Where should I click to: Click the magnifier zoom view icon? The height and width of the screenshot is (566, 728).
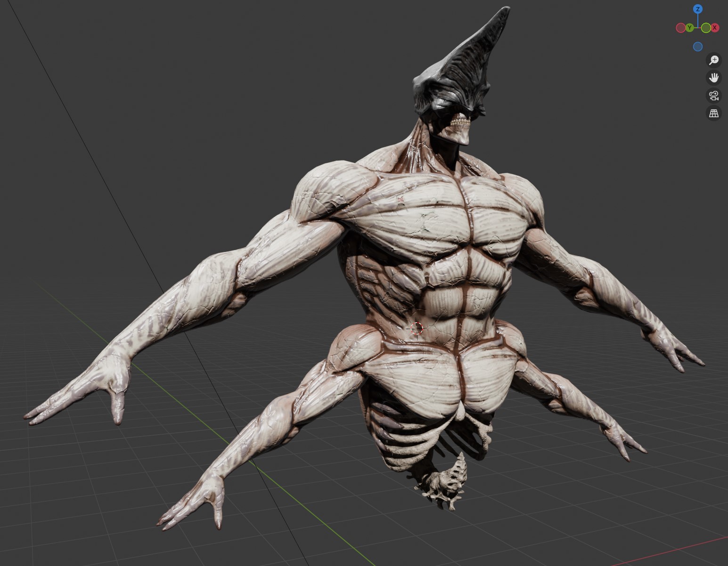[x=714, y=60]
